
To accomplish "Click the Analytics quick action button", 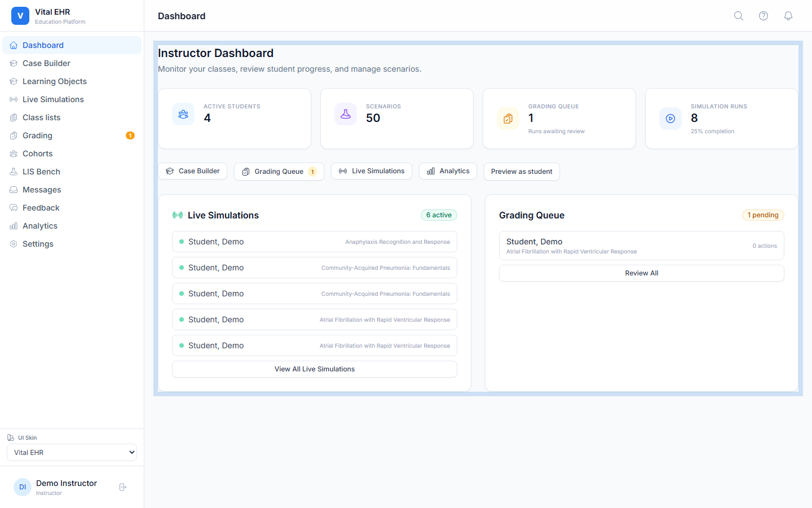I will pos(448,171).
